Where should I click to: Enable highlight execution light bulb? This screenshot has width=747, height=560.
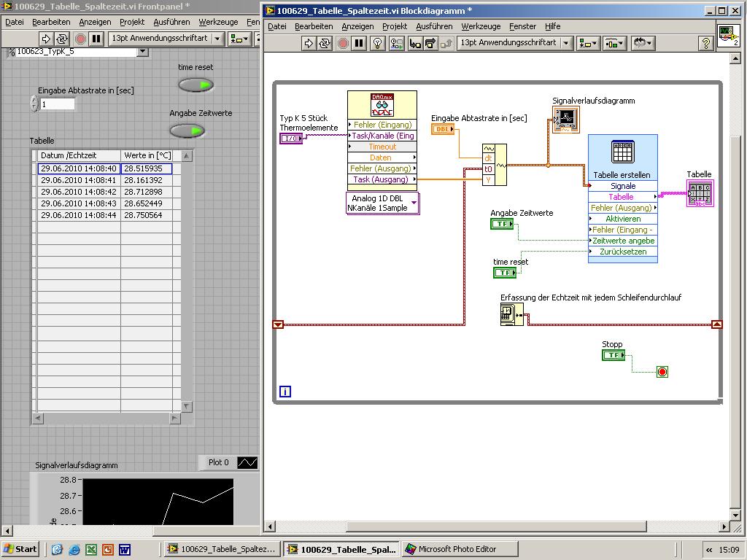[377, 44]
